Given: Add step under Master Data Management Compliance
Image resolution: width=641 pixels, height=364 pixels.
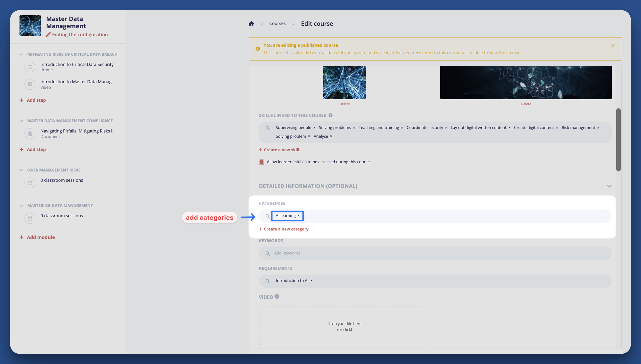Looking at the screenshot, I should pyautogui.click(x=33, y=149).
